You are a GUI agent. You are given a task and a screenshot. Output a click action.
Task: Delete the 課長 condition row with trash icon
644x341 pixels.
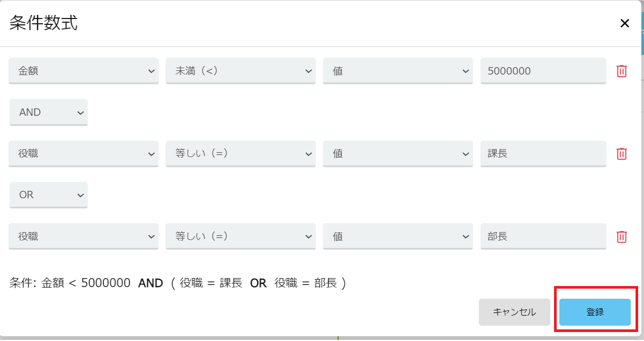click(622, 153)
